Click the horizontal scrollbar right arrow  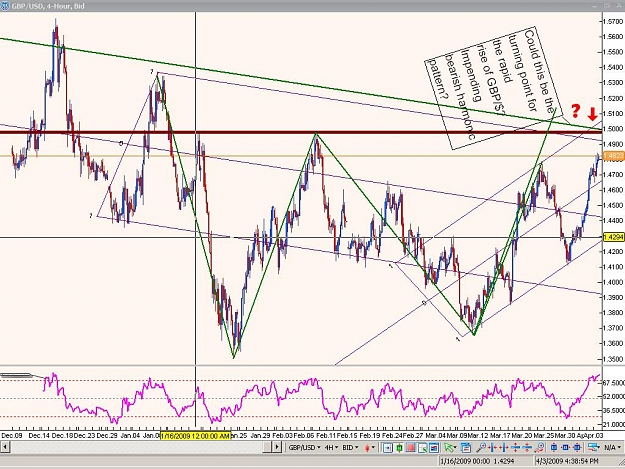pos(277,448)
